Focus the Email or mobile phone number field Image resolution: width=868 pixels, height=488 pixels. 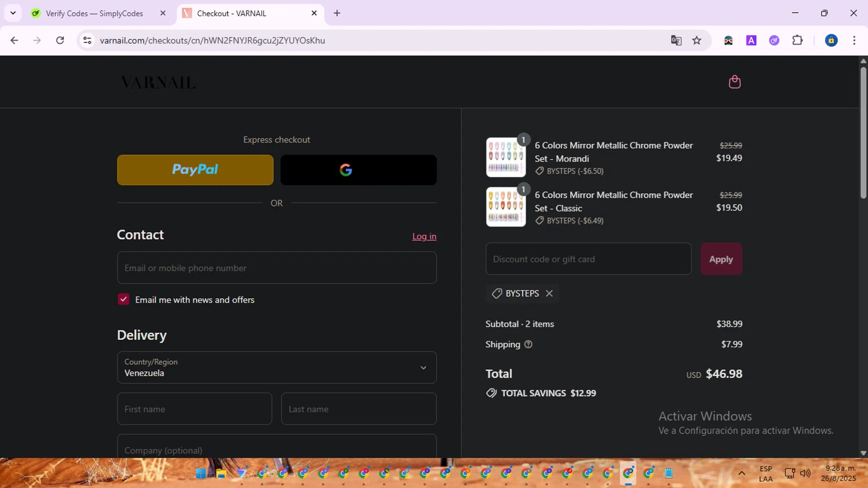click(277, 267)
